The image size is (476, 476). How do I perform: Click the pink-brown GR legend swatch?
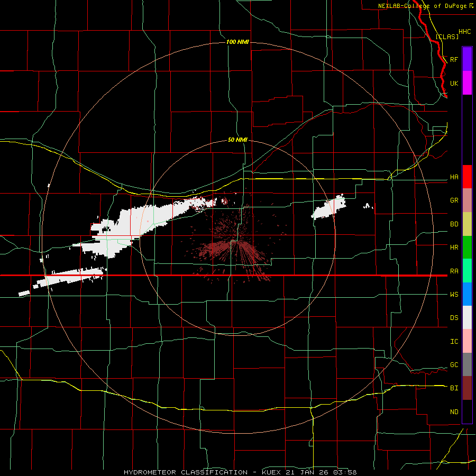[467, 200]
